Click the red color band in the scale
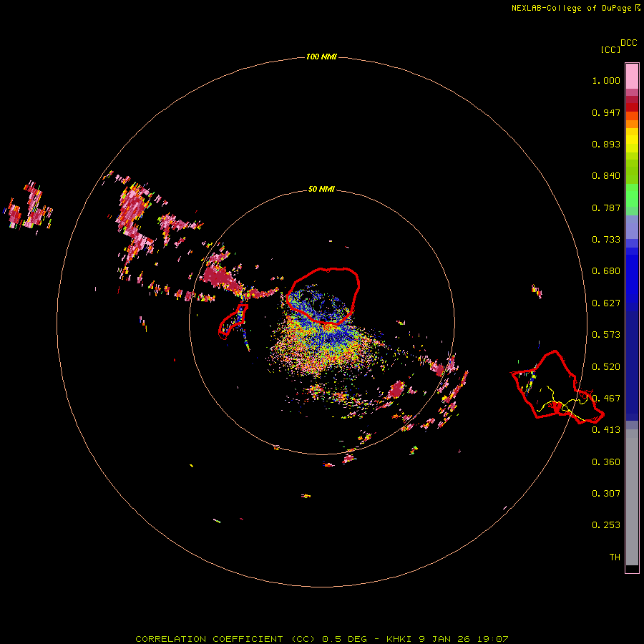Screen dimensions: 644x644 click(x=632, y=107)
